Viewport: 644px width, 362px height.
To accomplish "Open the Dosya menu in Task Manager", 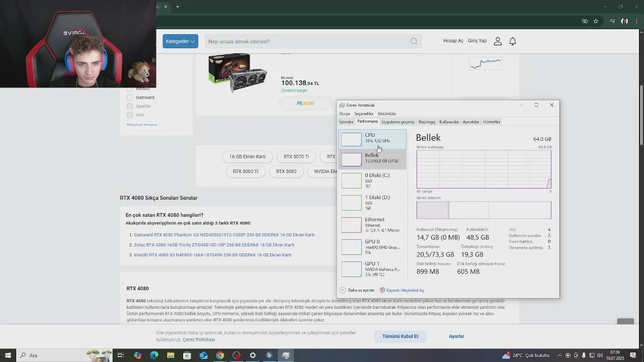I will [x=345, y=114].
